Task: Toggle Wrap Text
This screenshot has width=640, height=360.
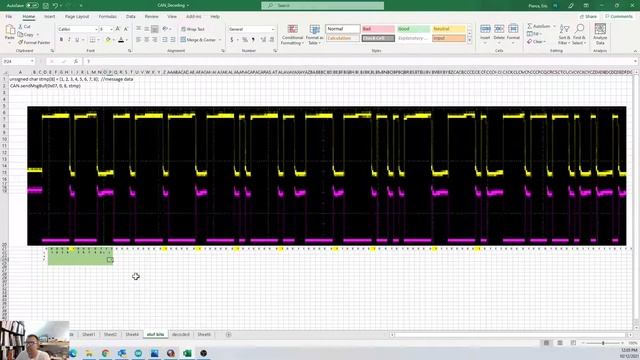Action: 193,29
